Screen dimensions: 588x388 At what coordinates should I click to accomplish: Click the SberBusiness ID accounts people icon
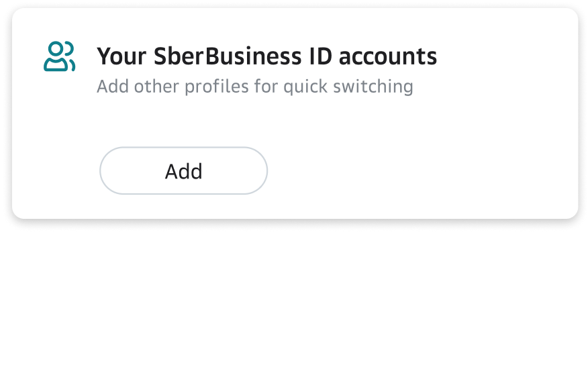(x=59, y=57)
